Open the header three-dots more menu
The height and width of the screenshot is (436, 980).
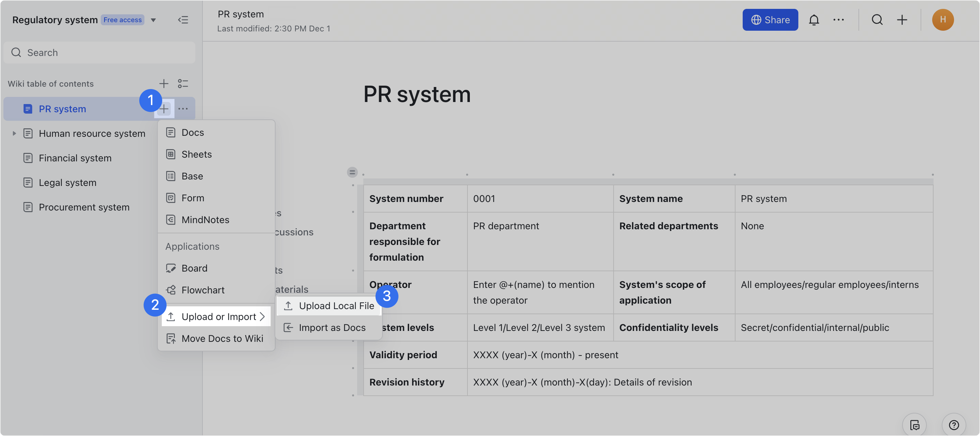(838, 20)
